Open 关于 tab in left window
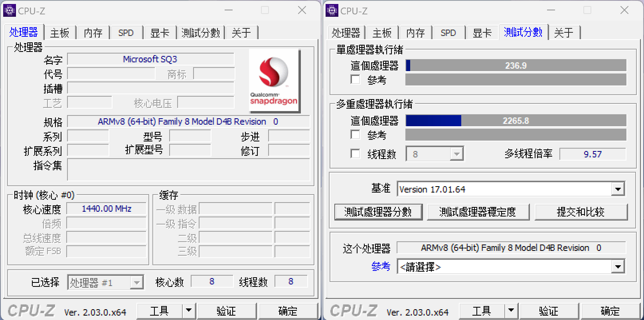The width and height of the screenshot is (644, 320). [241, 33]
